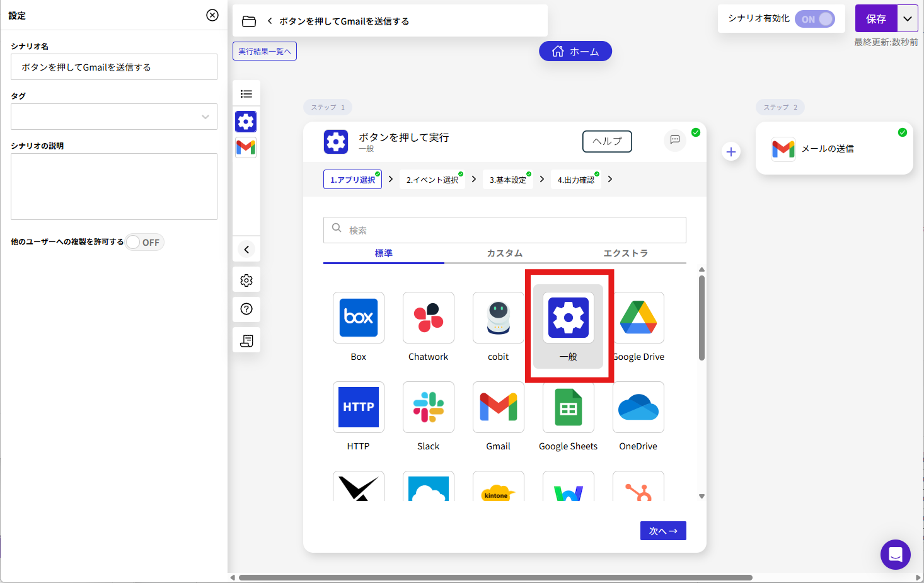
Task: Open the help question mark icon
Action: point(246,309)
